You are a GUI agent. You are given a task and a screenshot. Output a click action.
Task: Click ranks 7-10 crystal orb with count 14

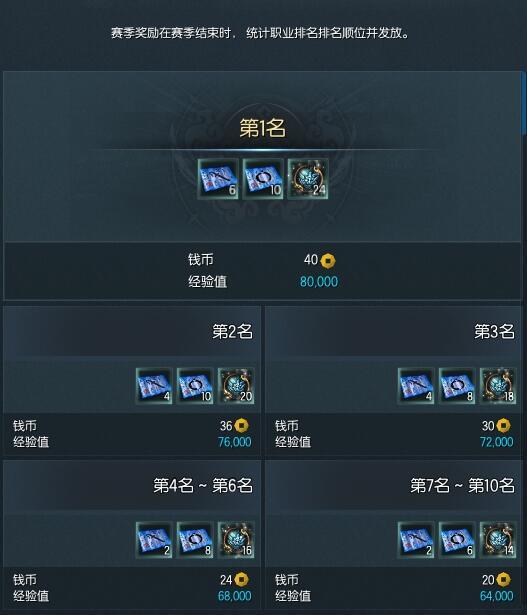[498, 540]
